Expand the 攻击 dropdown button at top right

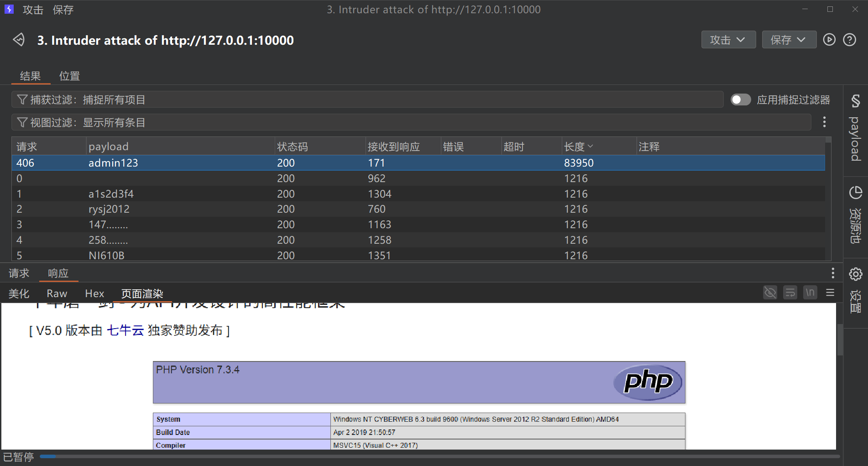pos(728,40)
